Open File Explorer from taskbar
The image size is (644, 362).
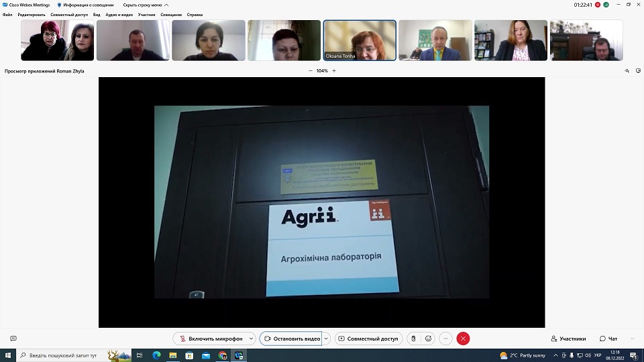click(173, 355)
